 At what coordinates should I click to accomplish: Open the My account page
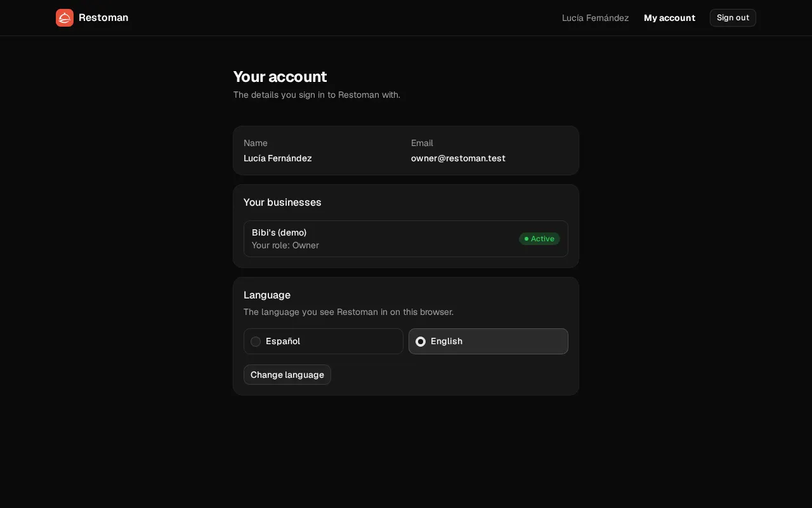(669, 18)
